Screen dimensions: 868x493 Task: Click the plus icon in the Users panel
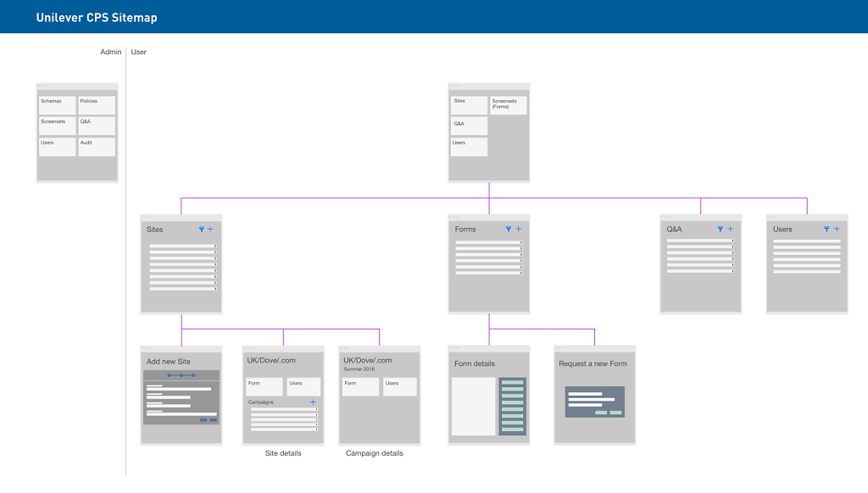point(837,229)
